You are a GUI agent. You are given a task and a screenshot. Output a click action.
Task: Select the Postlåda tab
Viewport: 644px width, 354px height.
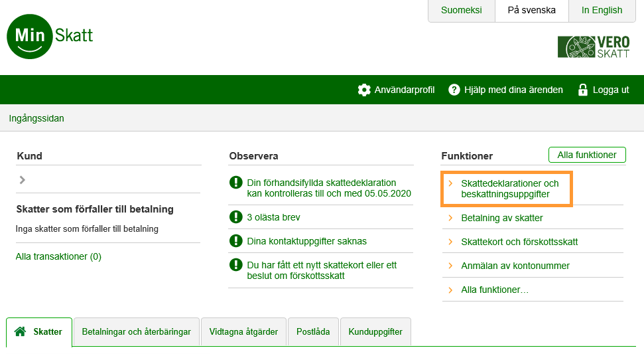(313, 331)
